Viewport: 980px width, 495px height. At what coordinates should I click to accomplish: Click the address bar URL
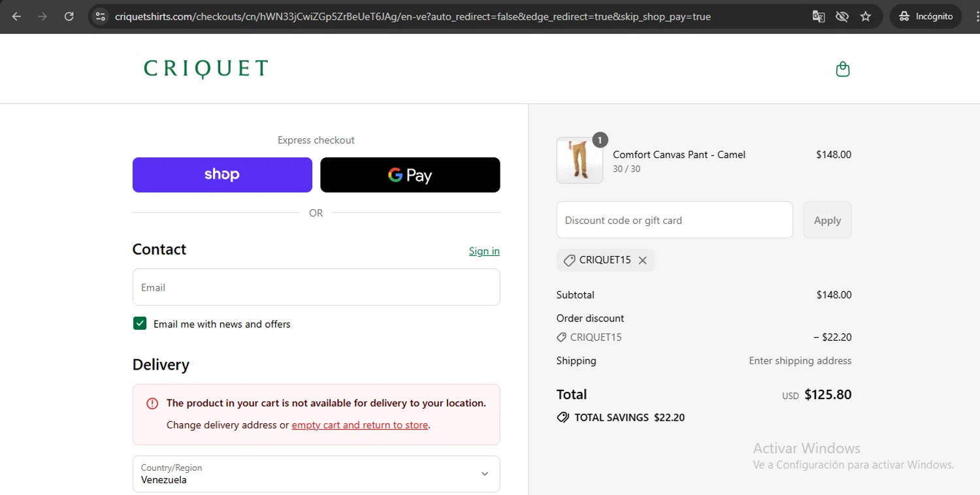(x=412, y=16)
